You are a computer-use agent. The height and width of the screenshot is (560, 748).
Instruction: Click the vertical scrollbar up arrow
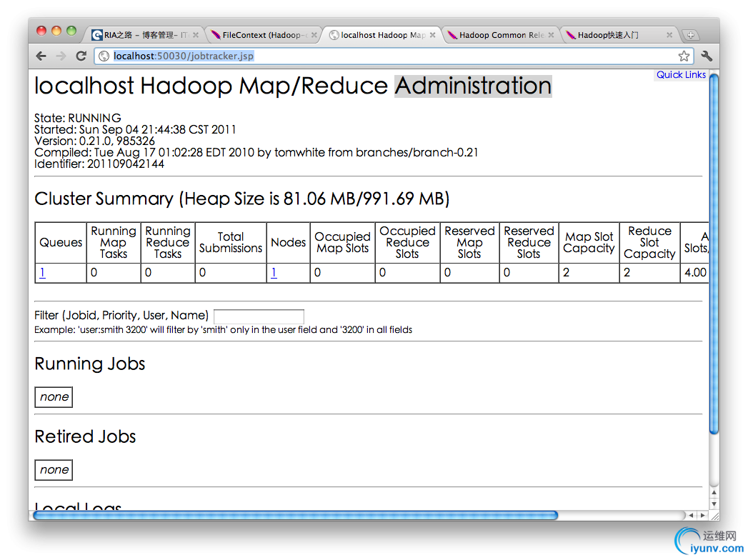[x=714, y=492]
